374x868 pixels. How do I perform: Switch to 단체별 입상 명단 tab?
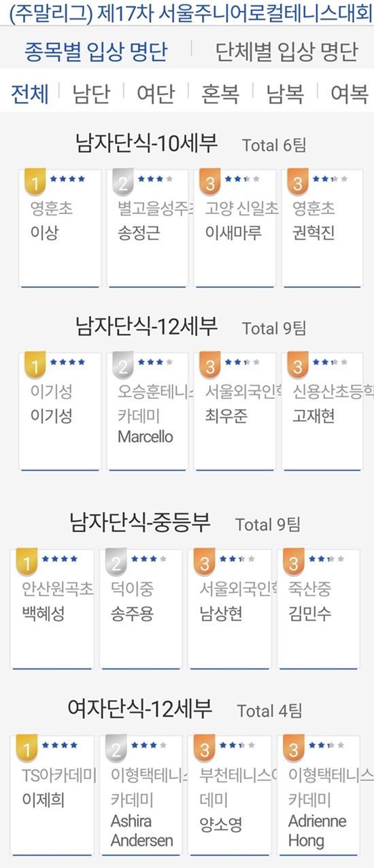coord(286,52)
